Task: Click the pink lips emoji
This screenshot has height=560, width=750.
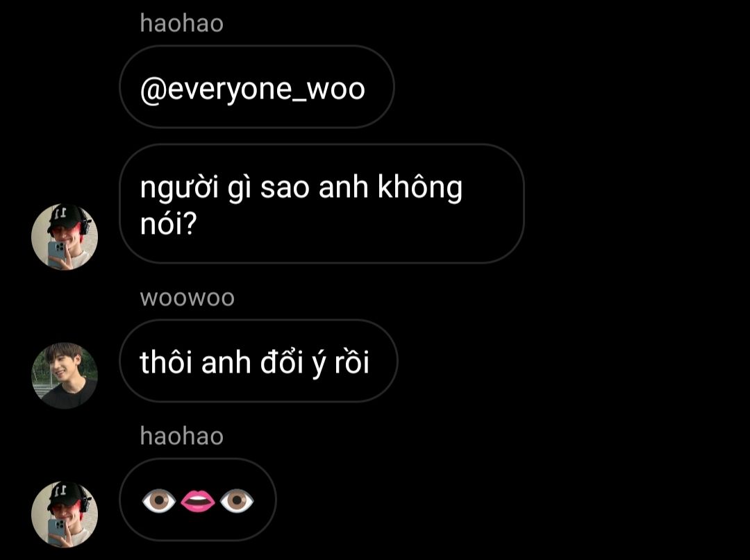Action: 198,500
